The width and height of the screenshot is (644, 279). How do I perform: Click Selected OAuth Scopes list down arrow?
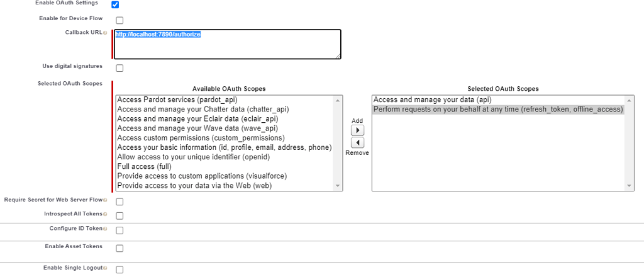point(630,186)
